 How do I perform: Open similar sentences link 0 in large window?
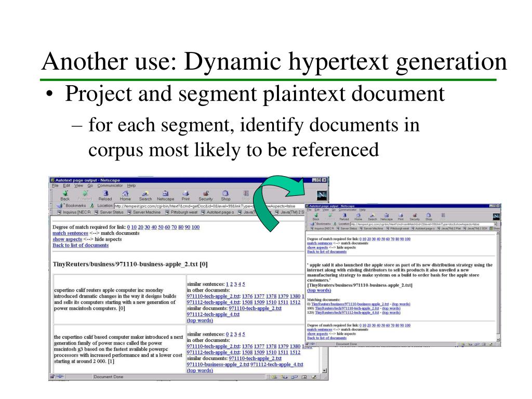(228, 334)
